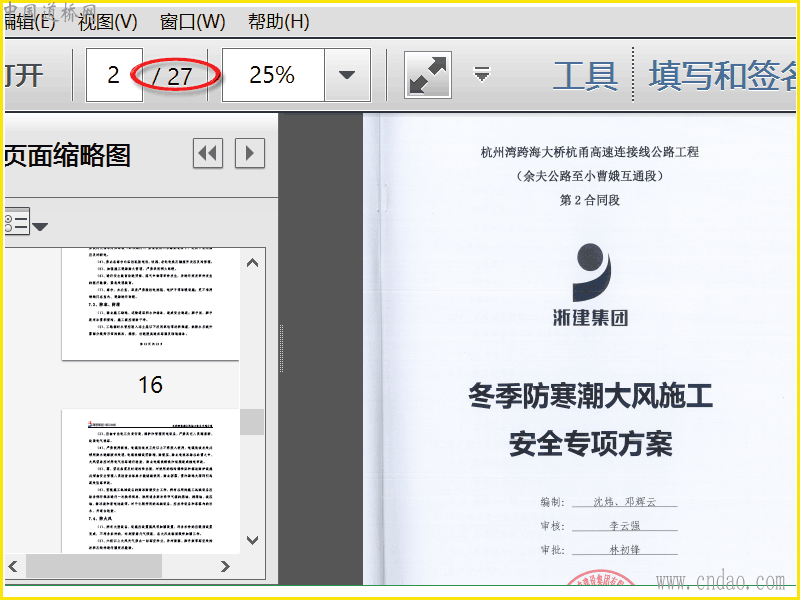Collapse thumbnails panel with double-left arrow
The image size is (800, 600).
click(208, 153)
